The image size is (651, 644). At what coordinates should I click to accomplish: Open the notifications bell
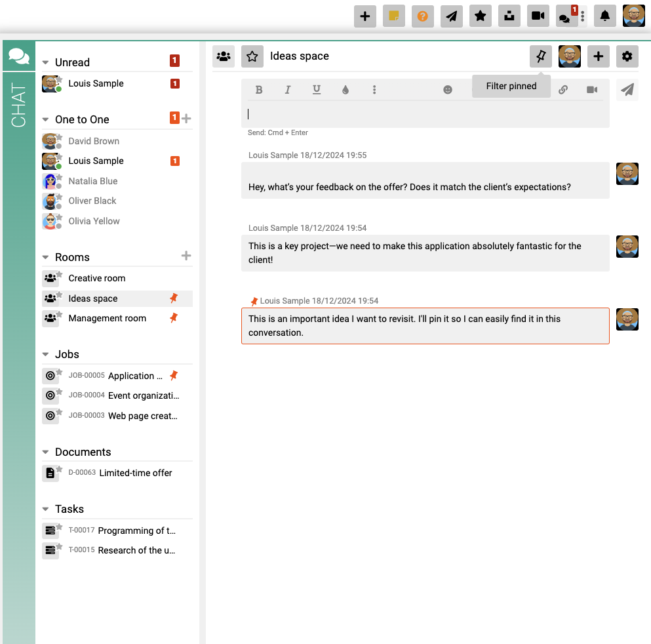[605, 16]
